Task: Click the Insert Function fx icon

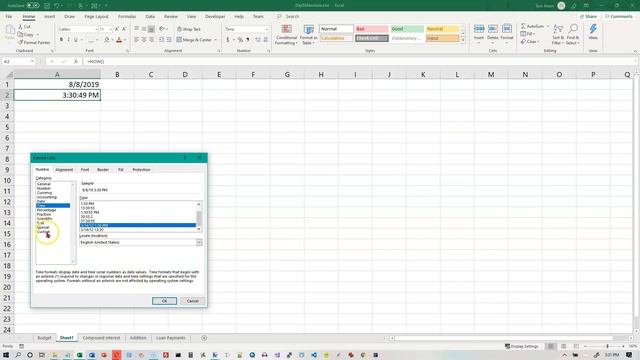Action: pyautogui.click(x=76, y=61)
